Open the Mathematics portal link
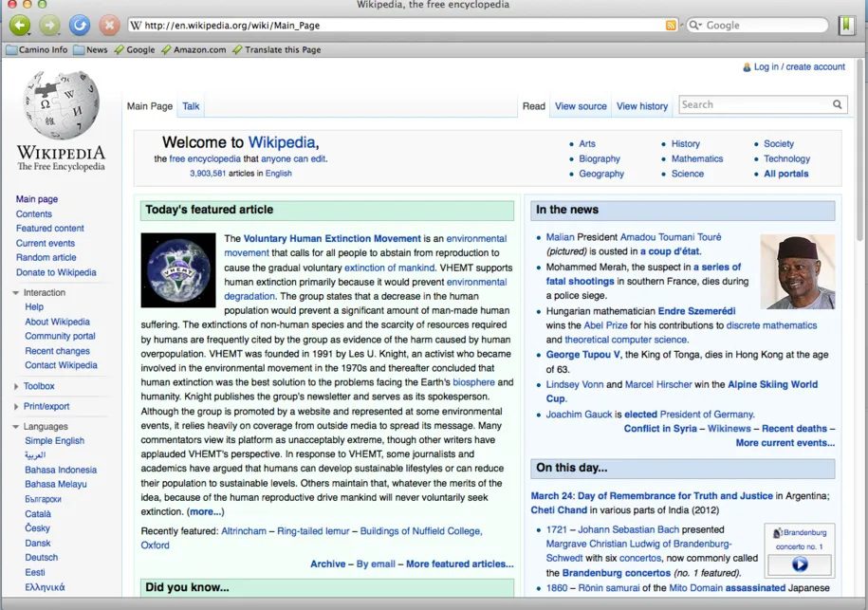The width and height of the screenshot is (868, 610). 697,158
